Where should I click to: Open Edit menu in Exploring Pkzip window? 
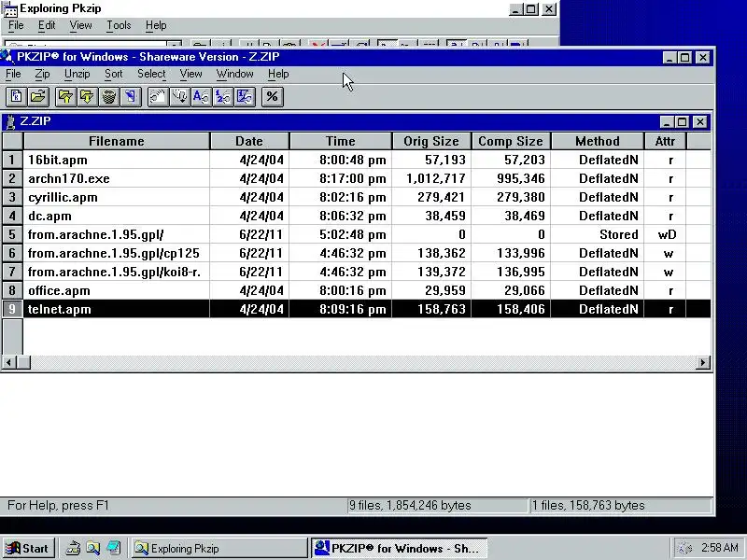[x=47, y=25]
